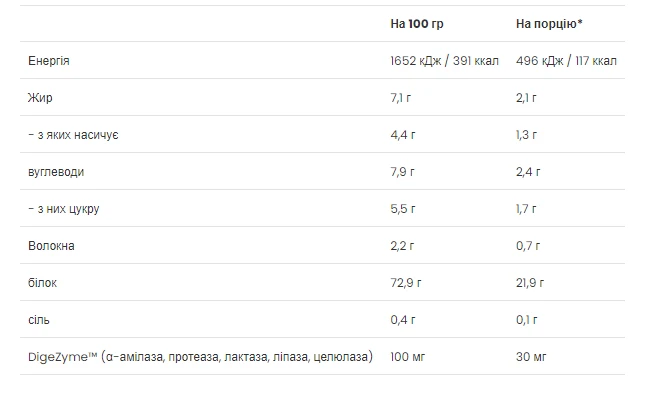Click the '30 мг' DigeZyme portion value
This screenshot has width=654, height=400.
click(x=531, y=357)
